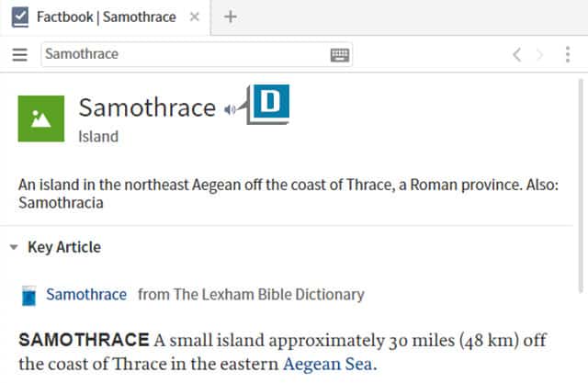Click the Key Article section header
Viewport: 588px width, 383px height.
click(x=64, y=247)
